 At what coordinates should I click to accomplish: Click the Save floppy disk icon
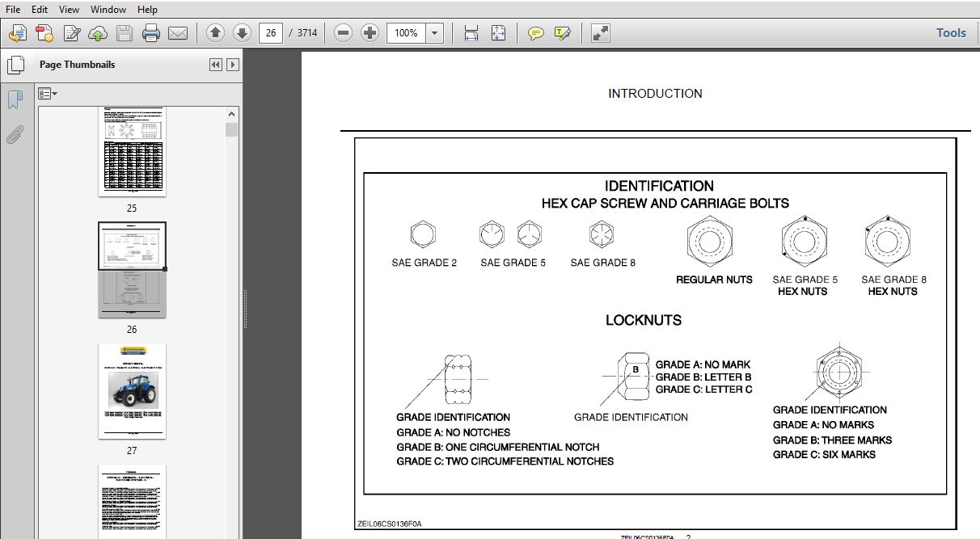(125, 33)
